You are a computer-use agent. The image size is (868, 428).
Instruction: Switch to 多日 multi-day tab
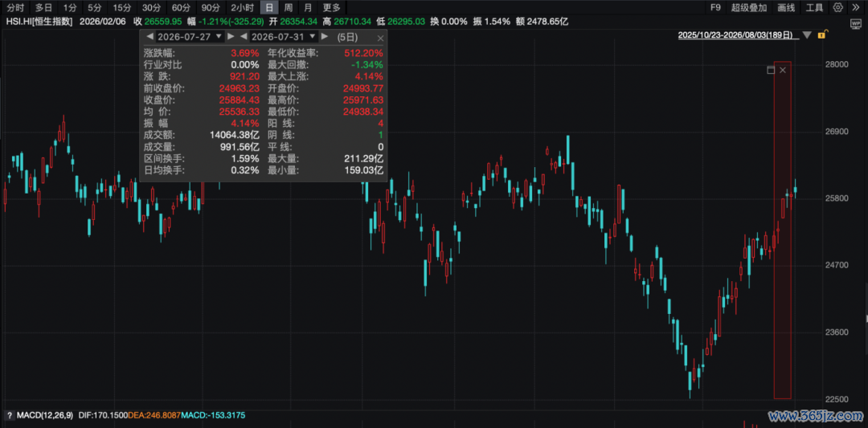click(x=43, y=8)
